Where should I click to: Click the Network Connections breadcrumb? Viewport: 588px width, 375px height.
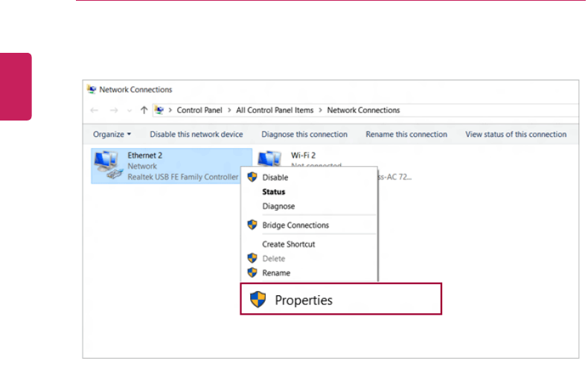[363, 110]
